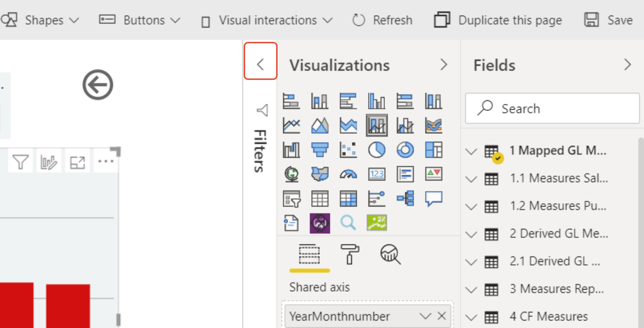
Task: Open the Format paint roller tab
Action: point(349,254)
